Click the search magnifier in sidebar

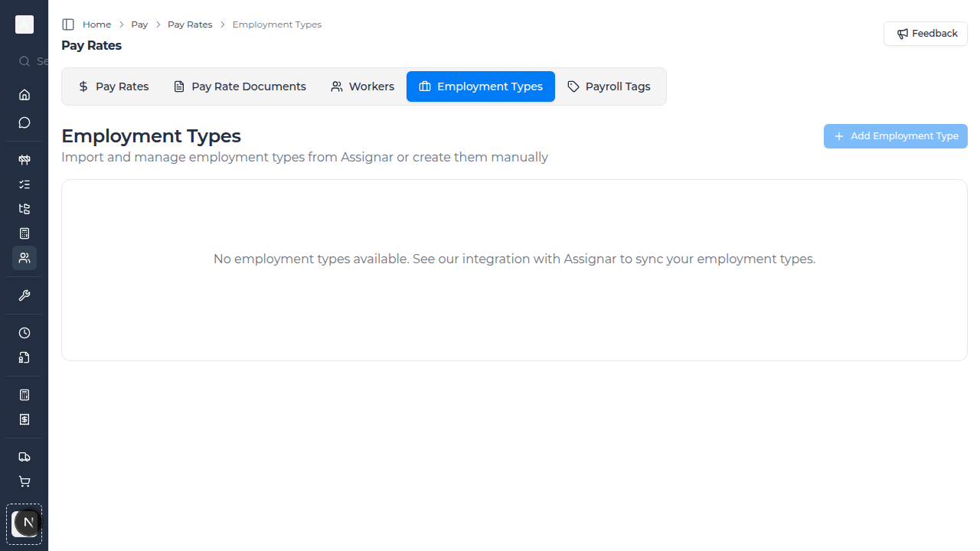coord(24,61)
